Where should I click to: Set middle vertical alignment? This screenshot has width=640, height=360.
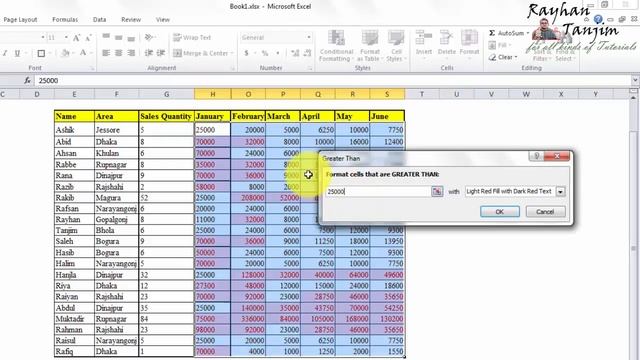(x=118, y=38)
